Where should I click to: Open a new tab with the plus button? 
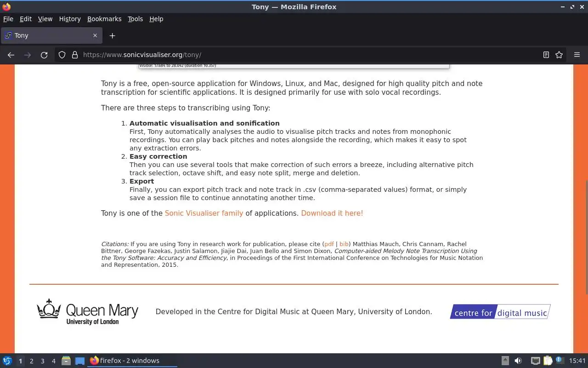click(112, 35)
